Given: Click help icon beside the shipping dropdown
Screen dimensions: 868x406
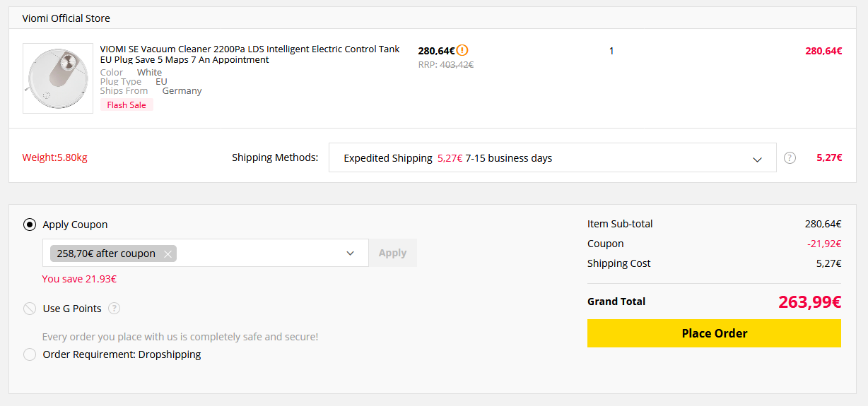Looking at the screenshot, I should click(x=790, y=157).
